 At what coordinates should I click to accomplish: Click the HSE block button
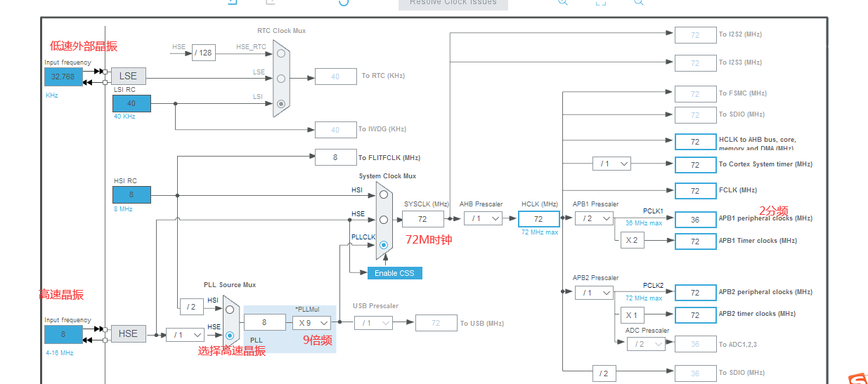129,333
